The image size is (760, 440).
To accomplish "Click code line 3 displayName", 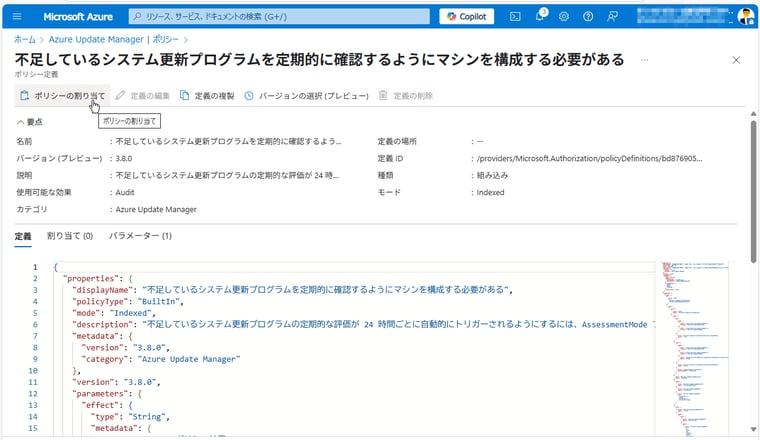I will point(292,290).
